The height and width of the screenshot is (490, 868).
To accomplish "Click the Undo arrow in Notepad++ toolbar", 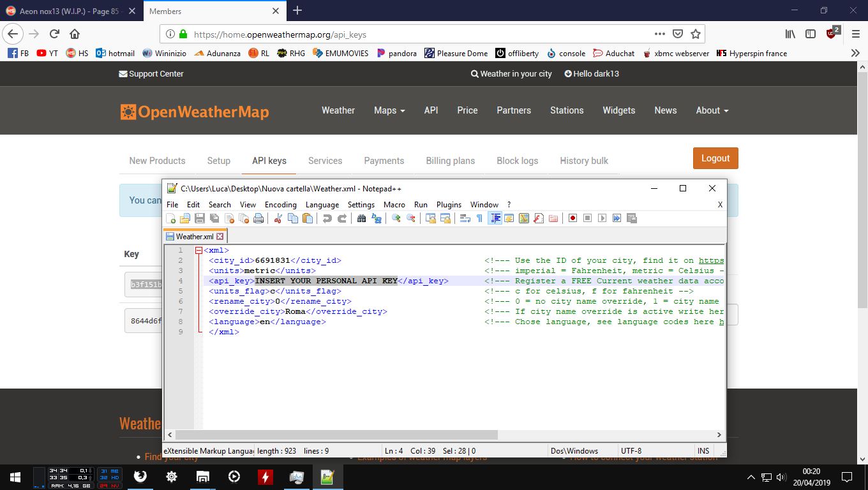I will (327, 218).
